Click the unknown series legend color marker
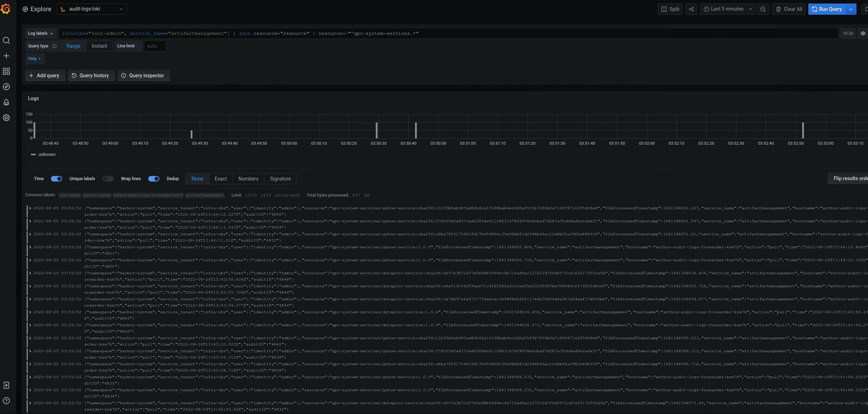 tap(33, 155)
